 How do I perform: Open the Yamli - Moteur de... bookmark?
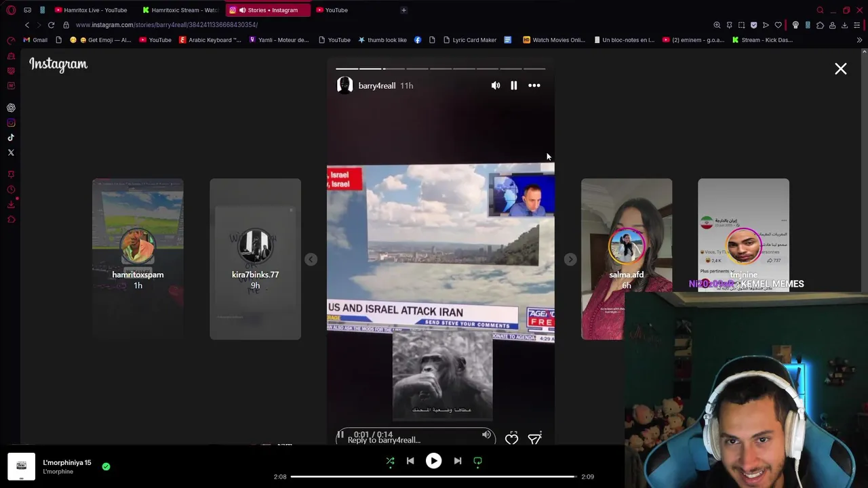[x=279, y=40]
